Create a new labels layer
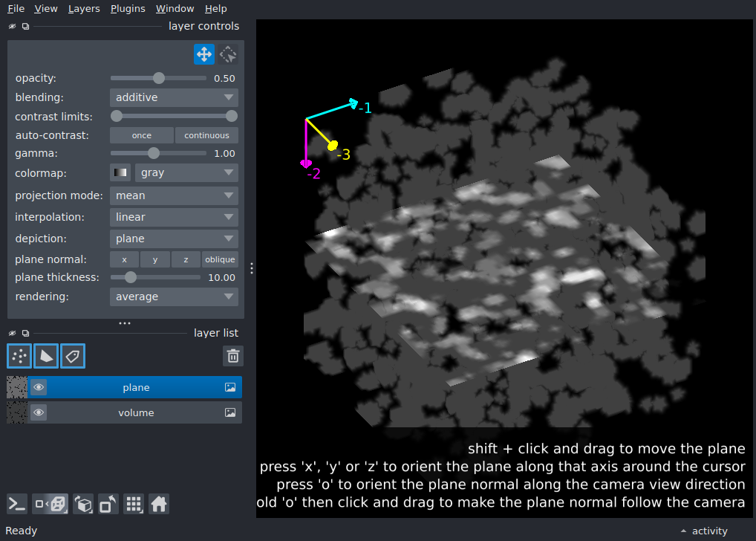Viewport: 756px width, 541px height. tap(73, 356)
